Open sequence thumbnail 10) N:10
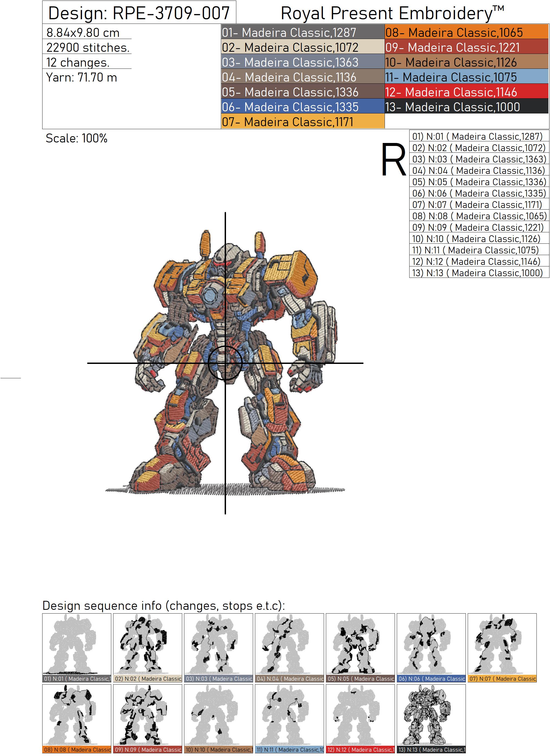The height and width of the screenshot is (756, 550). click(x=218, y=719)
